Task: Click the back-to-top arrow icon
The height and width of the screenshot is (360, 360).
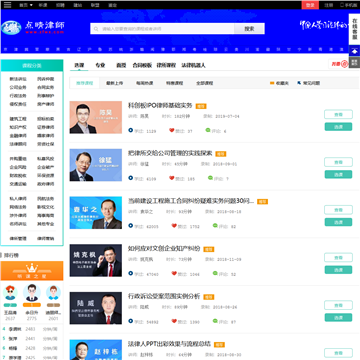Action: 354,51
